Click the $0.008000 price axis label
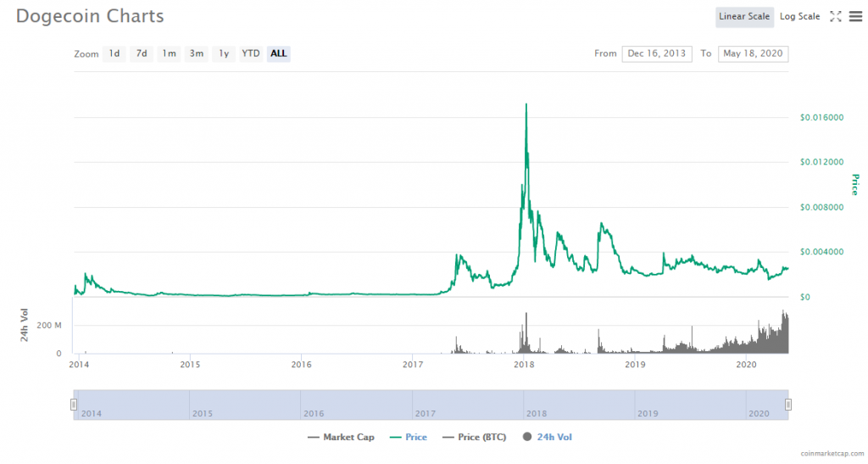The height and width of the screenshot is (464, 868). click(x=821, y=207)
